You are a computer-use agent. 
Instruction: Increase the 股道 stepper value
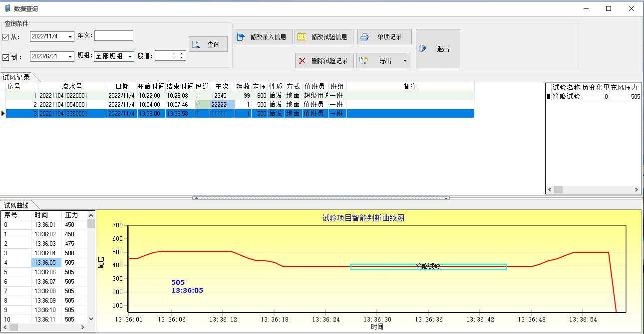(182, 53)
